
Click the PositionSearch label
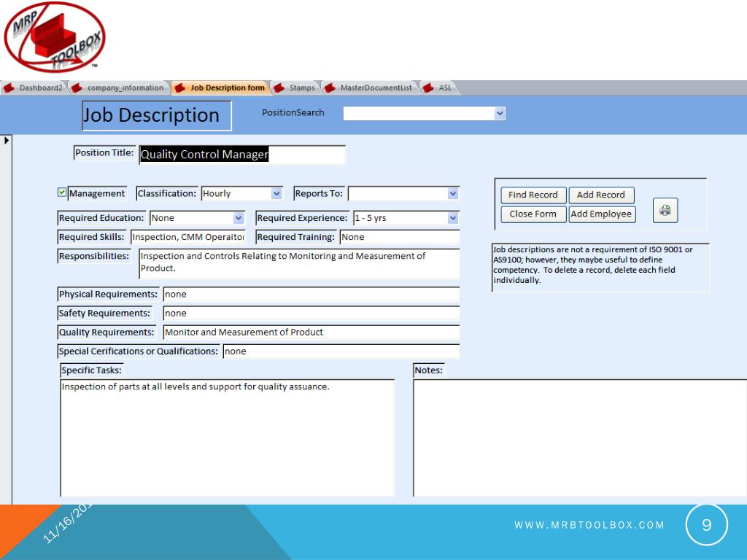(293, 113)
